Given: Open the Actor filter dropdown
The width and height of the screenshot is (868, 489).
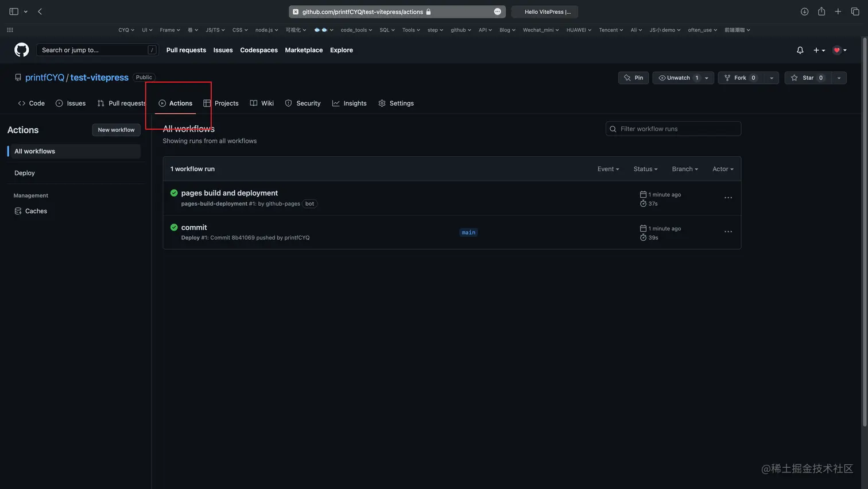Looking at the screenshot, I should [723, 169].
